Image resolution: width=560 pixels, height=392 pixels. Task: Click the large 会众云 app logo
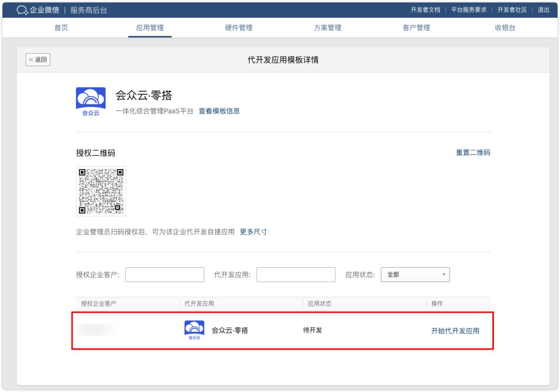[91, 102]
